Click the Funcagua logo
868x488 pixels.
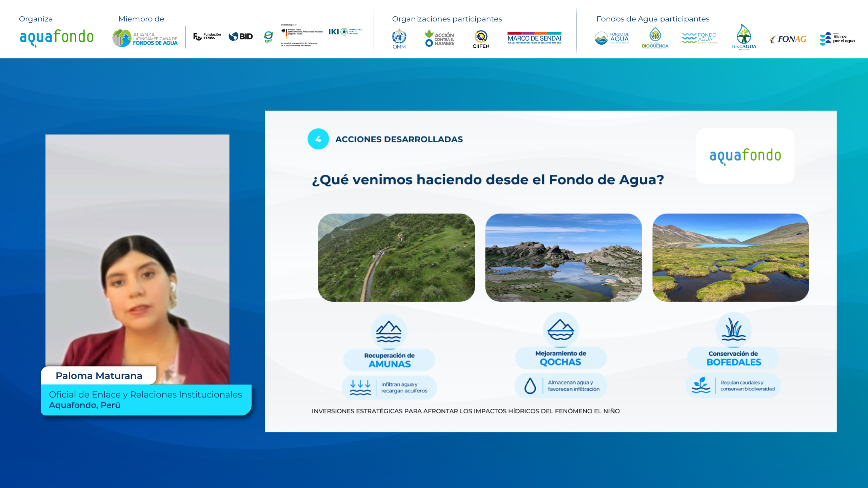tap(744, 37)
